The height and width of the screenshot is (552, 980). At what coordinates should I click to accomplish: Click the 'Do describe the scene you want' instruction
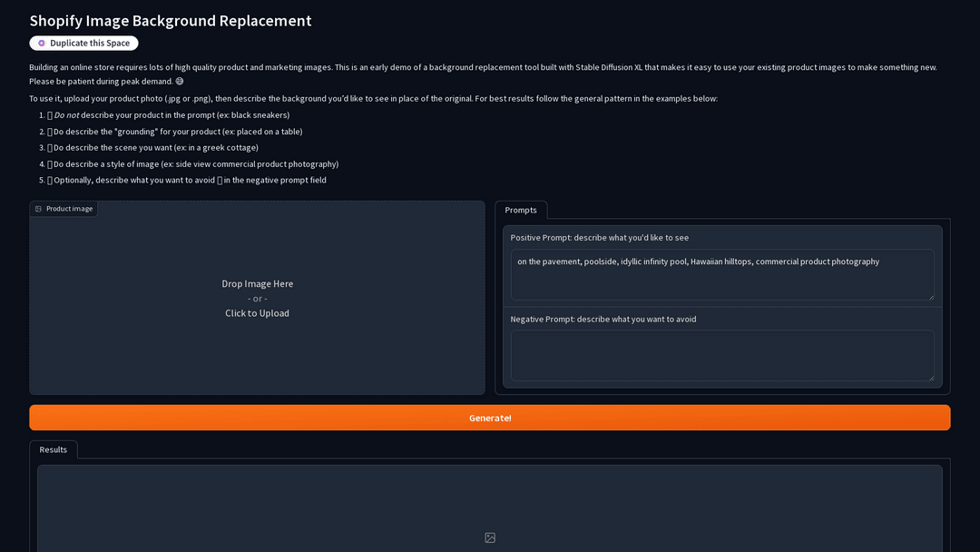coord(153,148)
